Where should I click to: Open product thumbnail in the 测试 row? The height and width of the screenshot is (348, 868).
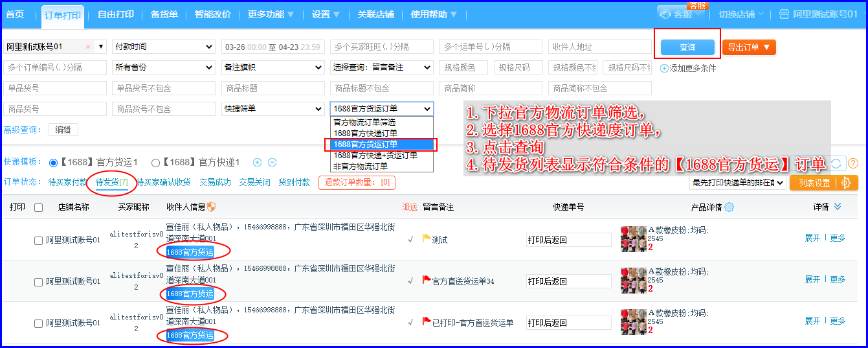point(633,239)
